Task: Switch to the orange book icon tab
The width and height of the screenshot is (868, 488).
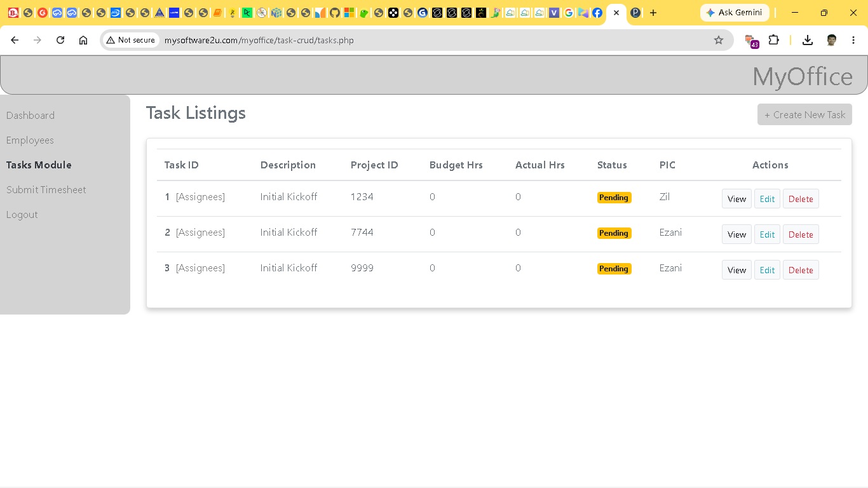Action: click(217, 13)
